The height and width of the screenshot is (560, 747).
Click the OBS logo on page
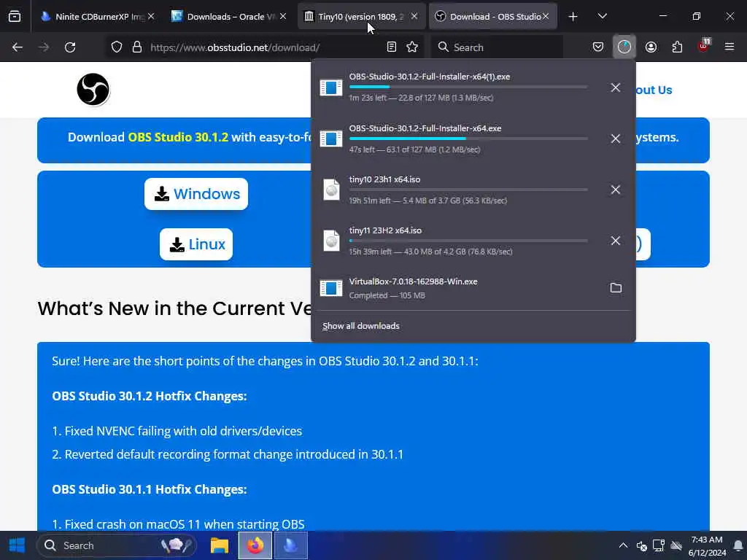pyautogui.click(x=93, y=90)
